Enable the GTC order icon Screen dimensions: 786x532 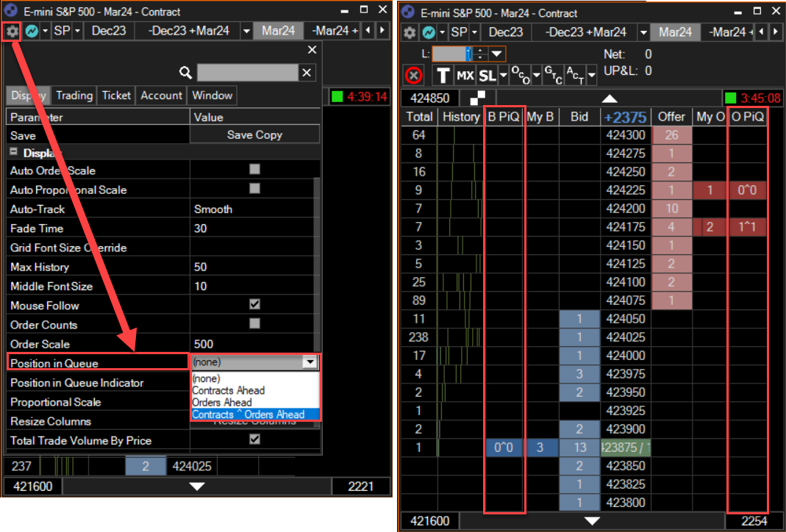pos(553,75)
